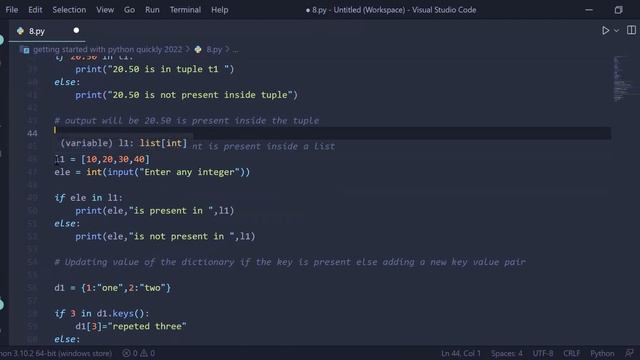Split the editor with split icon
Image resolution: width=640 pixels, height=360 pixels.
tap(631, 30)
